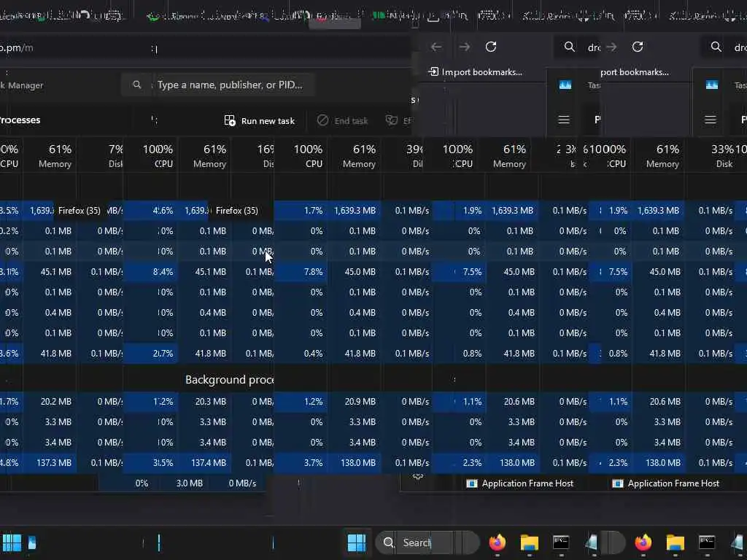
Task: Click the magnifier icon in Task Manager's search box
Action: (x=136, y=85)
